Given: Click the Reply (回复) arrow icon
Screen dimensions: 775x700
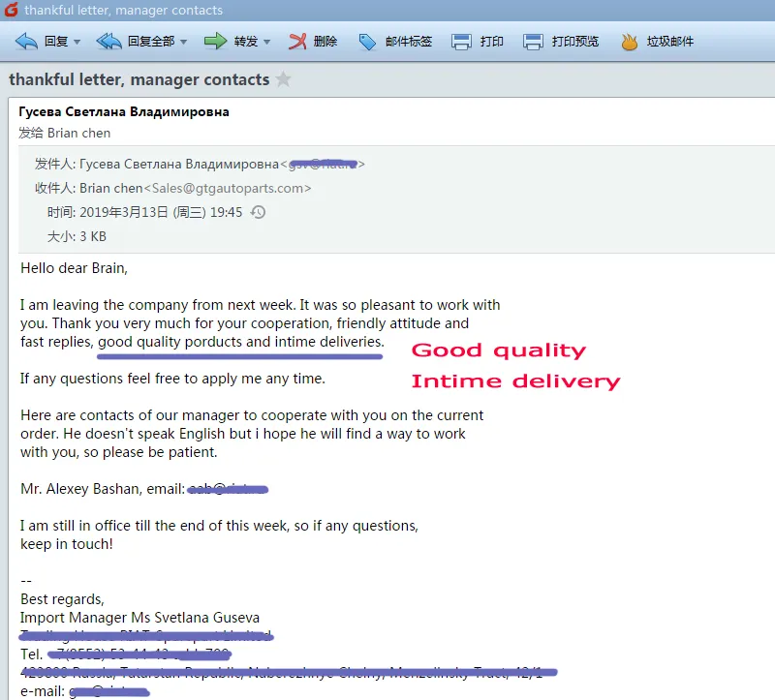Looking at the screenshot, I should click(x=27, y=42).
